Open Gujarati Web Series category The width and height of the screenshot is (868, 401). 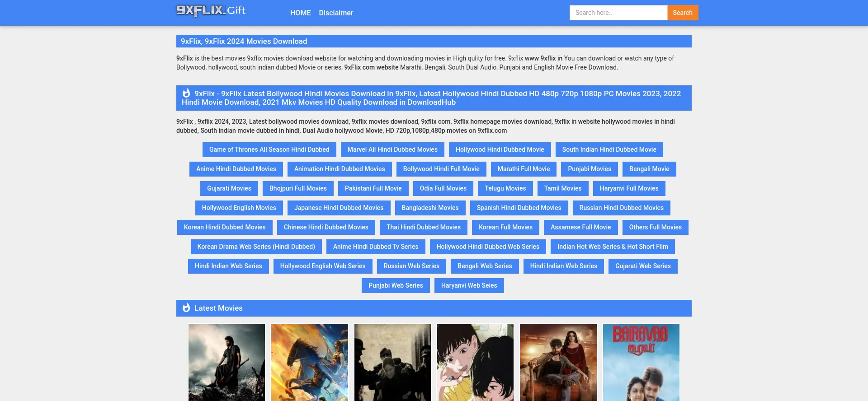[x=643, y=266]
